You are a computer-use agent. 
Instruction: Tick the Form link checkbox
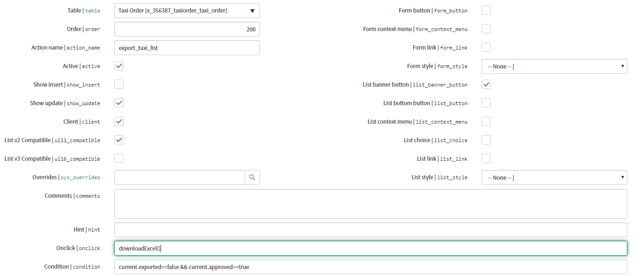tap(486, 47)
